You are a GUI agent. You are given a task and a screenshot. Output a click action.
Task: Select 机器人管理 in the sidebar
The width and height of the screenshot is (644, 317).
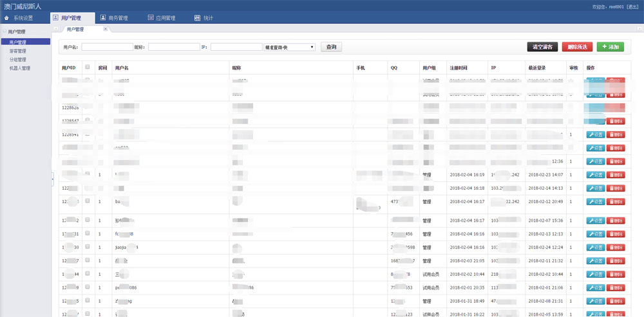click(x=19, y=68)
